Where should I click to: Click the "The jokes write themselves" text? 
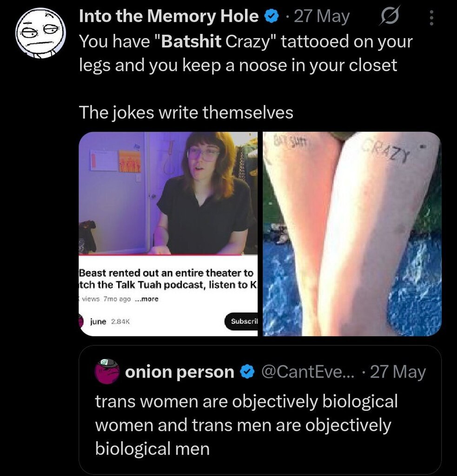(x=186, y=112)
